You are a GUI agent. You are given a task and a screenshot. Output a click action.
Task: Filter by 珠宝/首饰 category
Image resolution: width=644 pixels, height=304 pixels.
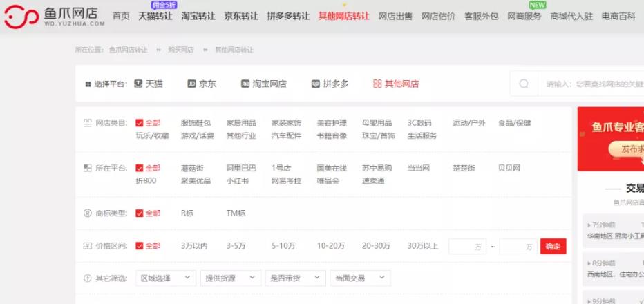[378, 135]
